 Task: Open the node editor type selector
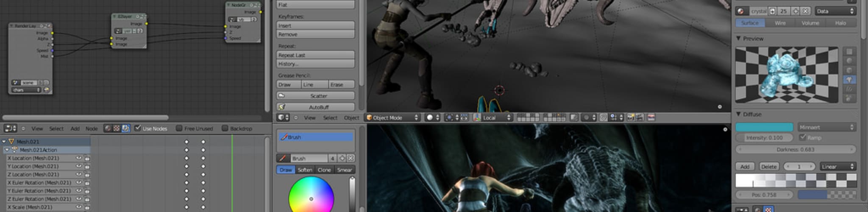(10, 128)
